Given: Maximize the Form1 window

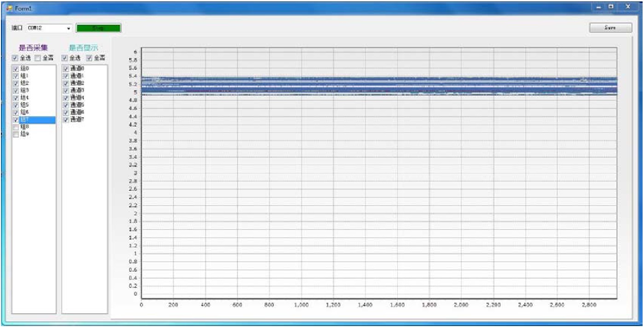Looking at the screenshot, I should pyautogui.click(x=611, y=7).
